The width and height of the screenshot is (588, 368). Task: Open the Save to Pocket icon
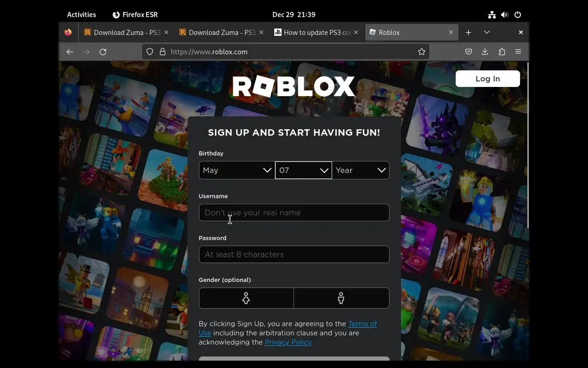[x=469, y=52]
